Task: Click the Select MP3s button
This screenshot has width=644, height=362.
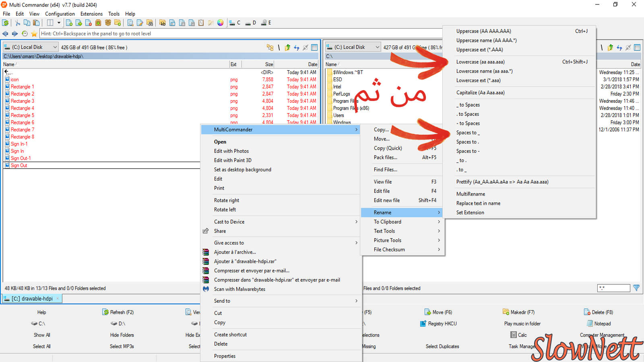Action: pos(122,346)
